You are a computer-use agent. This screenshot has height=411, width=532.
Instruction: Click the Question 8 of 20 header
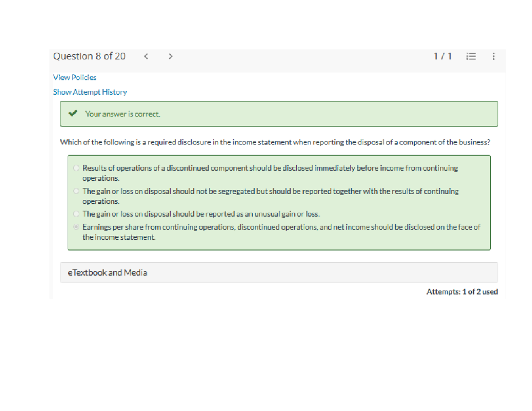click(x=89, y=56)
